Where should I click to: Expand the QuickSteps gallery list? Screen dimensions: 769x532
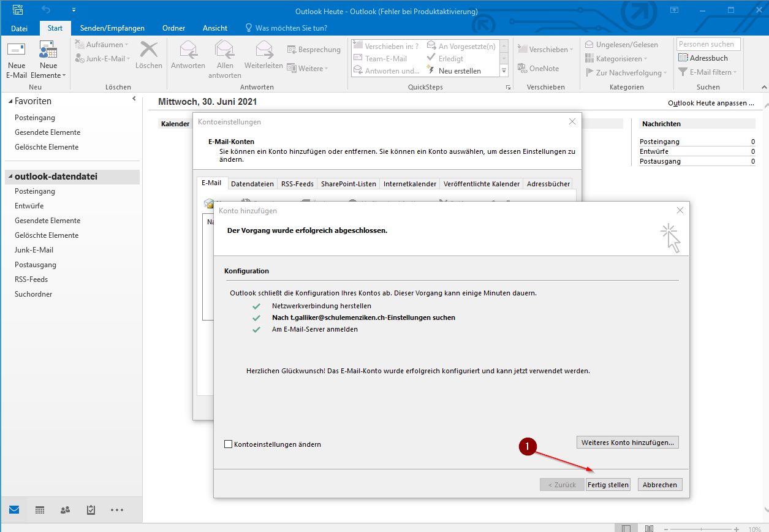coord(504,71)
